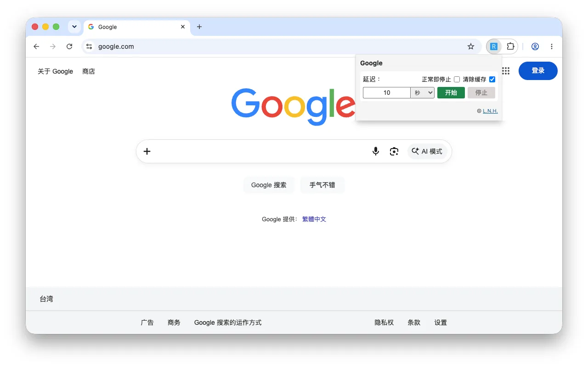
Task: Open site information icon in address bar
Action: pyautogui.click(x=90, y=46)
